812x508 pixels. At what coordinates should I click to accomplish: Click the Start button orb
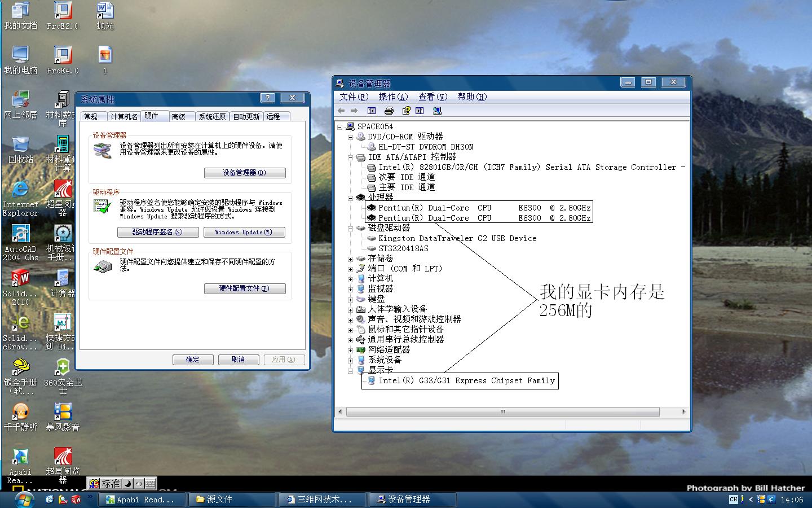[x=24, y=500]
